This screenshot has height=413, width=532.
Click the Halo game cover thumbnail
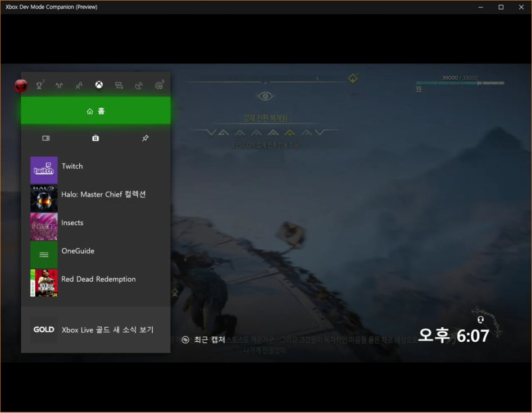tap(44, 198)
